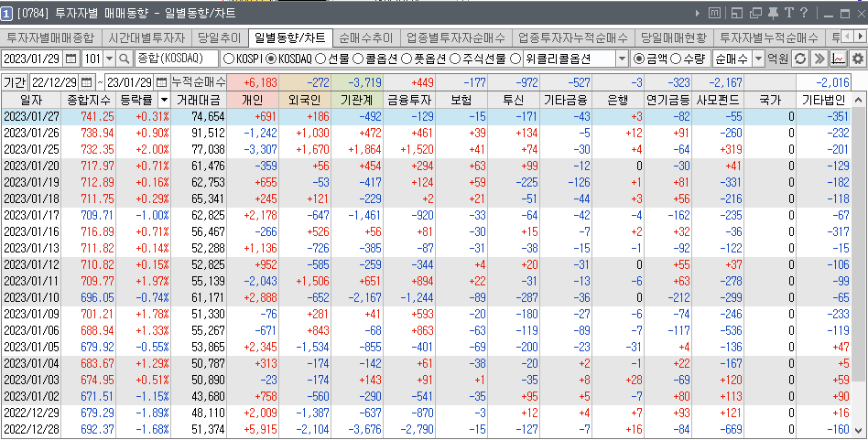868x440 pixels.
Task: Select the KOSPI radio button
Action: pos(228,59)
